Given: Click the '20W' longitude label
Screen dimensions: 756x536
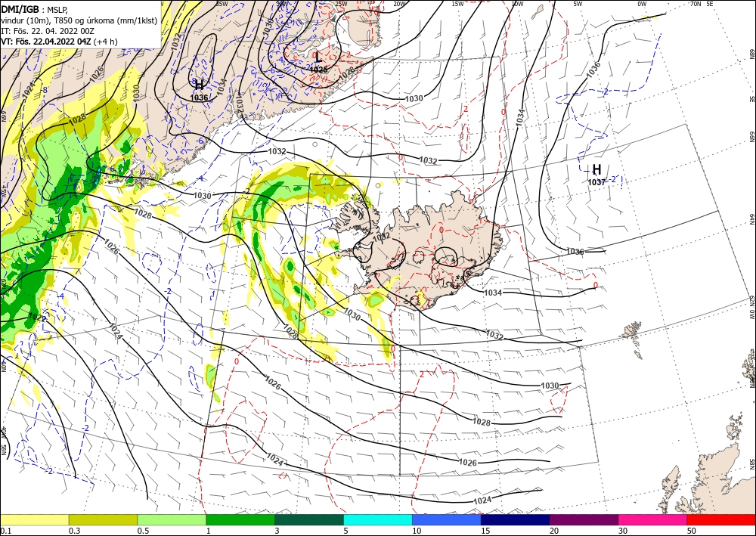Looking at the screenshot, I should pos(398,4).
